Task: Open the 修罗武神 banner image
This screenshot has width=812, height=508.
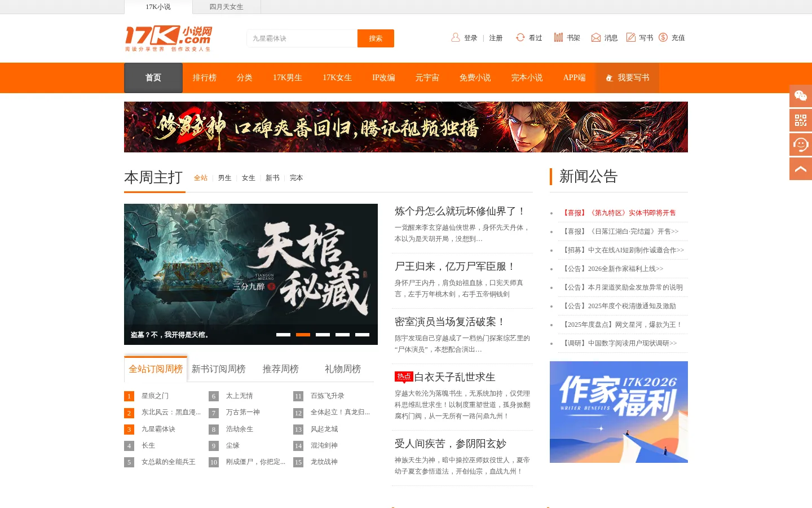Action: 406,127
